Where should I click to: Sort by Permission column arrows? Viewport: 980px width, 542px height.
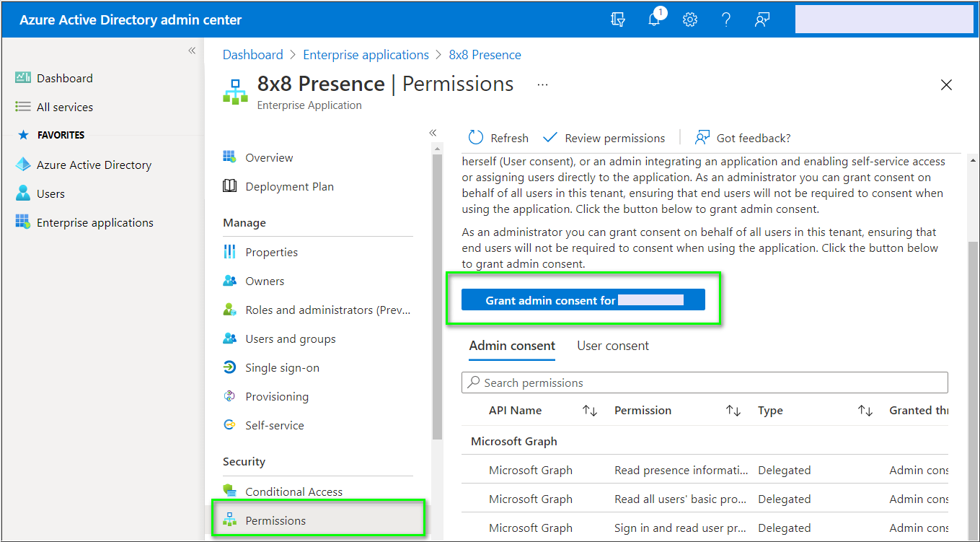[733, 411]
